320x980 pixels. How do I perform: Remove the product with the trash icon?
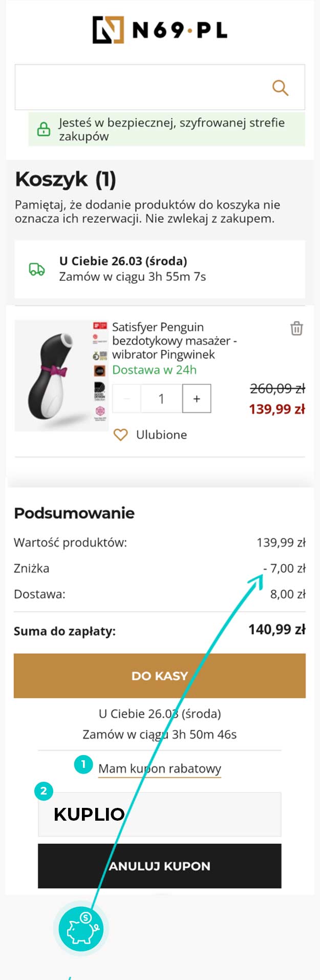(296, 328)
